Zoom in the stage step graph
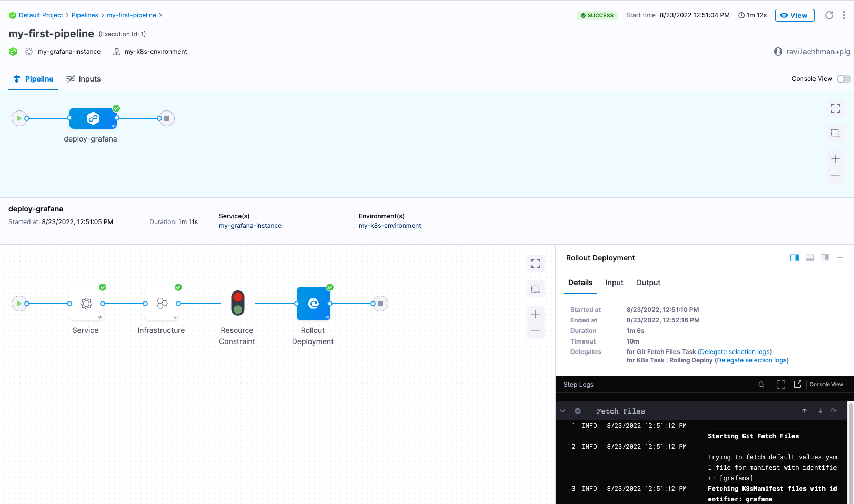 (x=536, y=314)
